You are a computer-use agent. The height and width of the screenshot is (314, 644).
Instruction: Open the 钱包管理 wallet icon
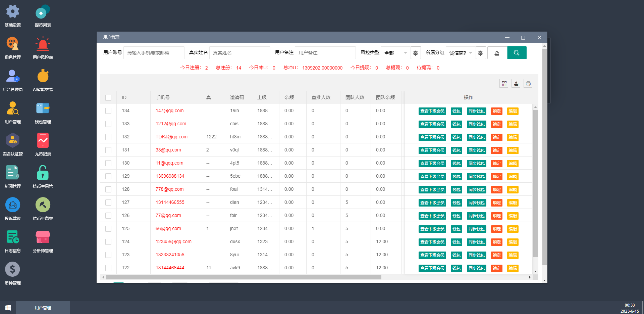tap(43, 109)
